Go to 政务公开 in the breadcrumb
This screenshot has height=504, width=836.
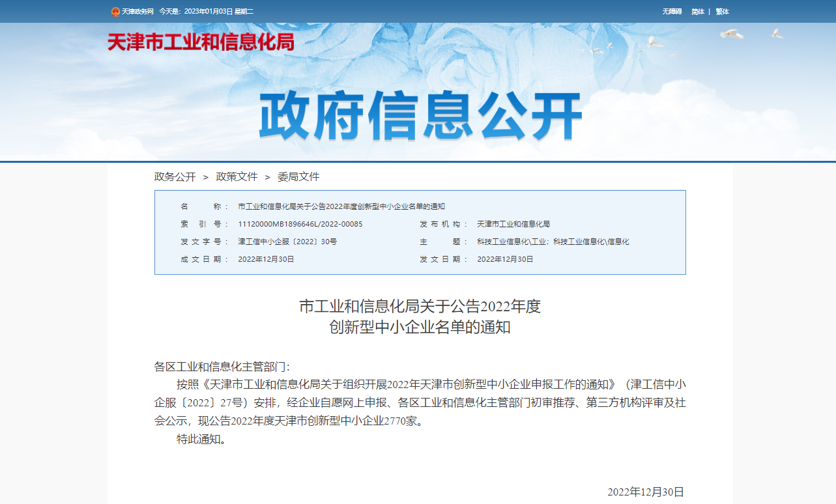pyautogui.click(x=175, y=176)
